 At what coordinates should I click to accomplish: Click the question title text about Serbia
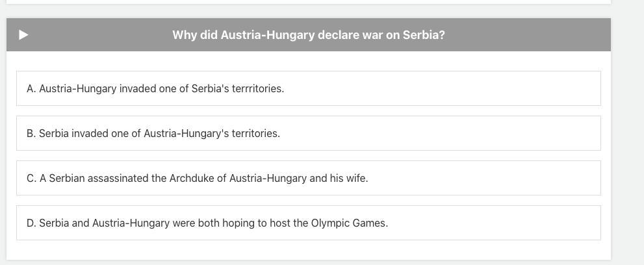(x=308, y=35)
